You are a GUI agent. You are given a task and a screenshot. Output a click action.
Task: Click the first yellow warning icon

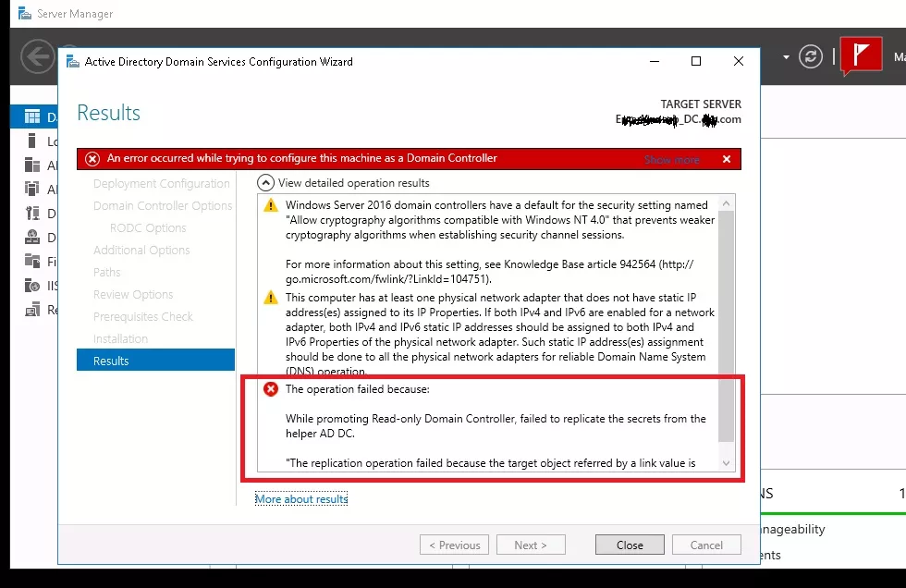click(270, 205)
